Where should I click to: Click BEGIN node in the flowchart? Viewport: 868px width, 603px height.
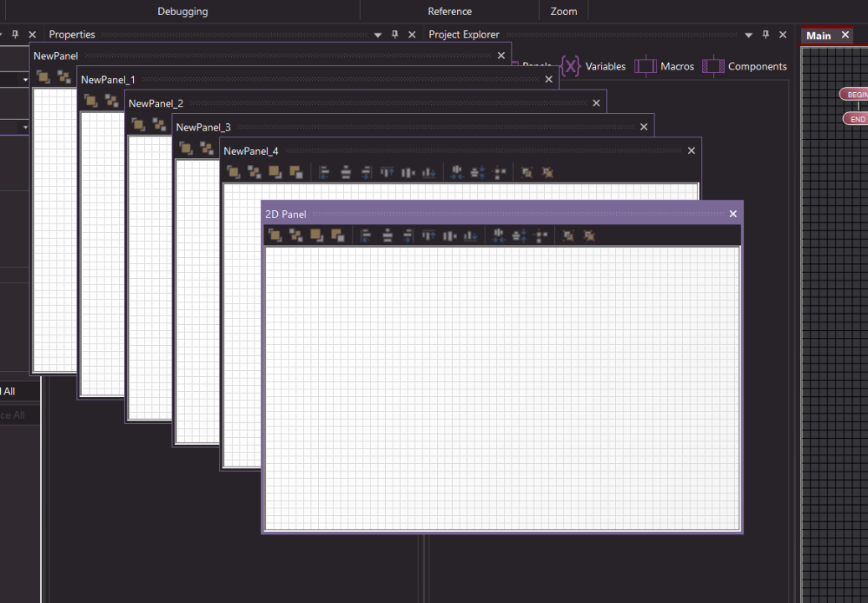854,95
